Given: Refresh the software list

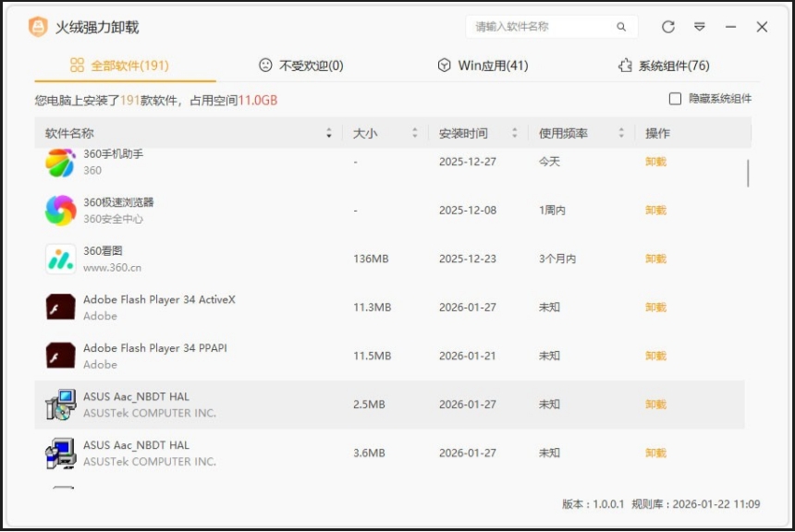Looking at the screenshot, I should click(668, 27).
